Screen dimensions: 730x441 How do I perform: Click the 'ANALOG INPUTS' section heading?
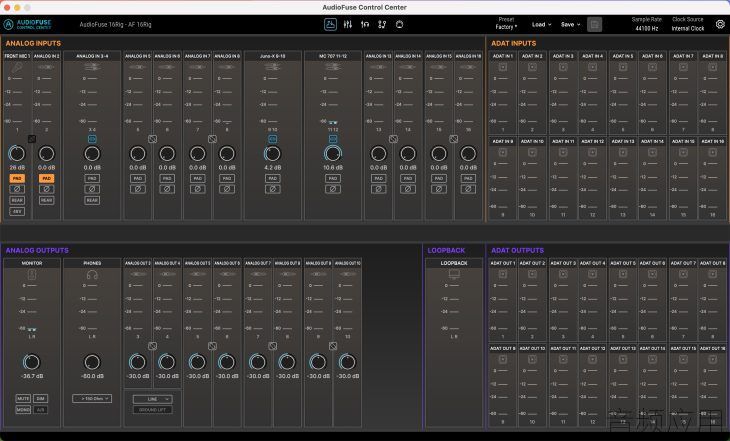33,43
